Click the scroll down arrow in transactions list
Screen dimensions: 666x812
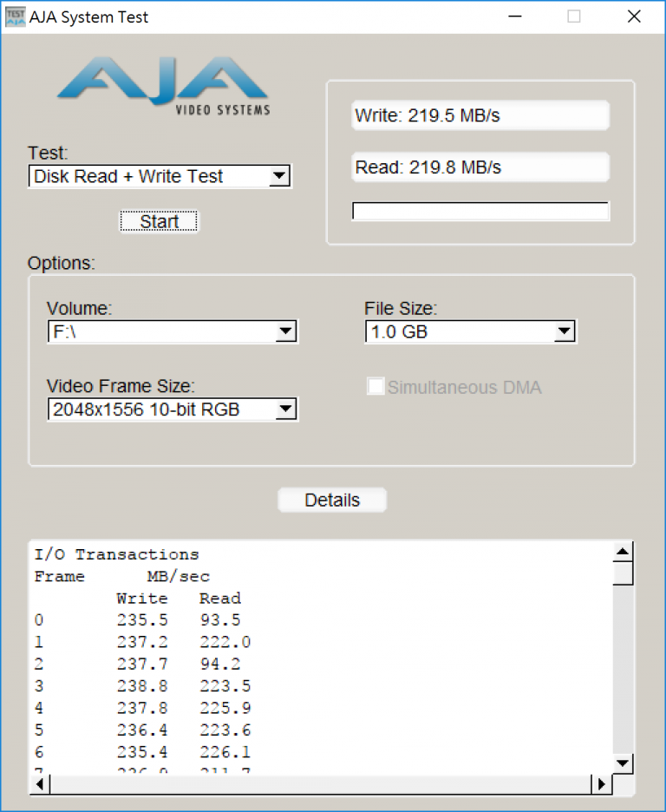point(623,763)
